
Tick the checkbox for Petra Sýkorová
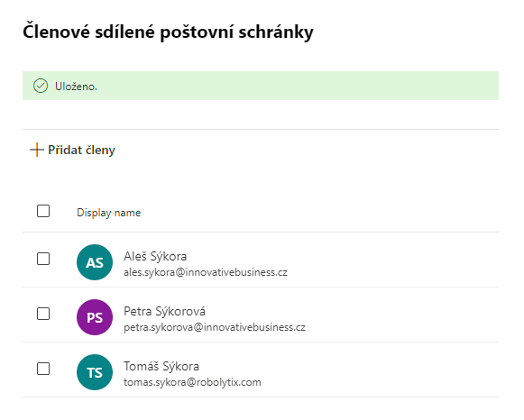pyautogui.click(x=43, y=314)
